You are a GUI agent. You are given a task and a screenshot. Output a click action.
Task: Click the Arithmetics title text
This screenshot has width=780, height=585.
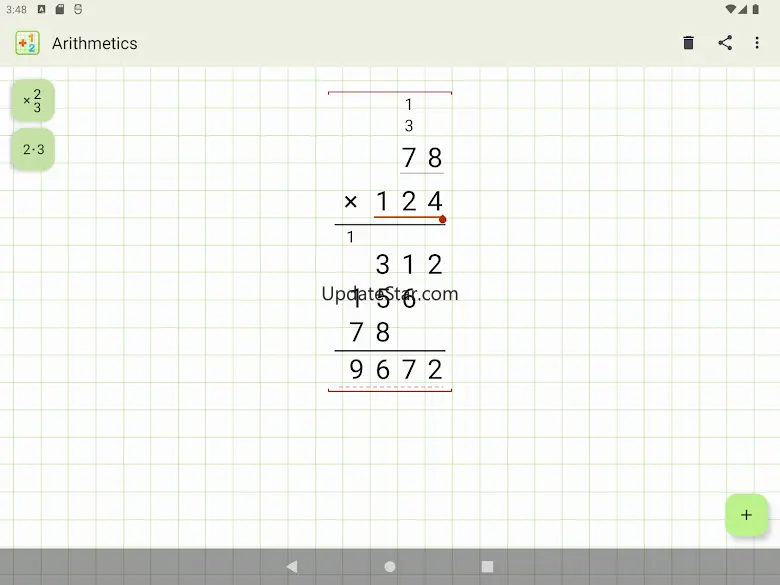pos(95,43)
